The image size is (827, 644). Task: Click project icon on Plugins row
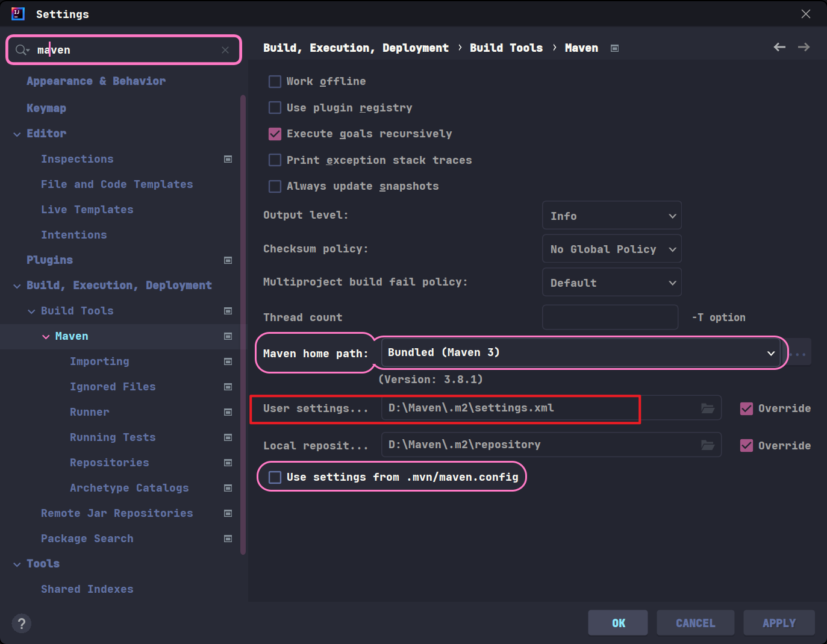[x=228, y=260]
